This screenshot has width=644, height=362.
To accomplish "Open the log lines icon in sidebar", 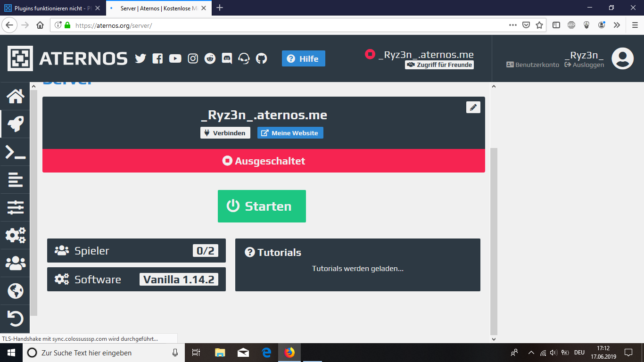I will (15, 180).
